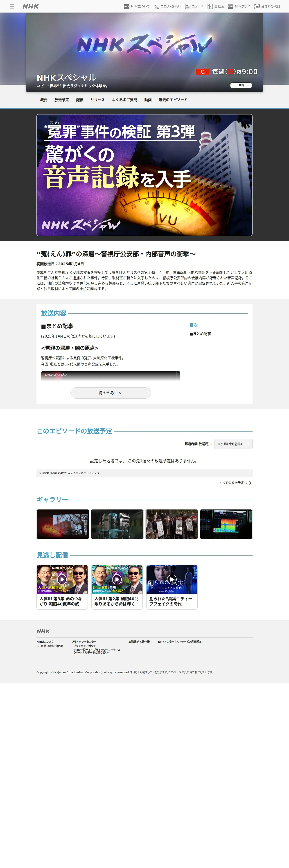289x868 pixels.
Task: Jump to ■まとめ記事 in 目次
Action: pos(200,334)
